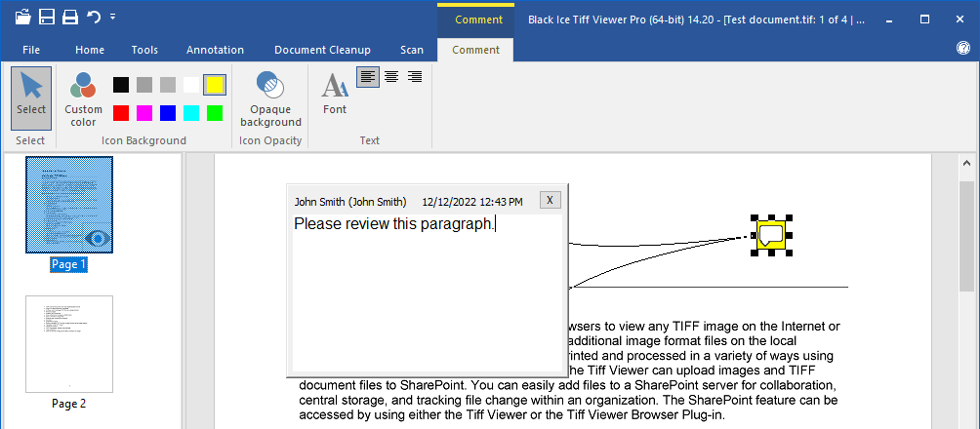The height and width of the screenshot is (429, 980).
Task: Select the Page 2 thumbnail
Action: coord(69,343)
